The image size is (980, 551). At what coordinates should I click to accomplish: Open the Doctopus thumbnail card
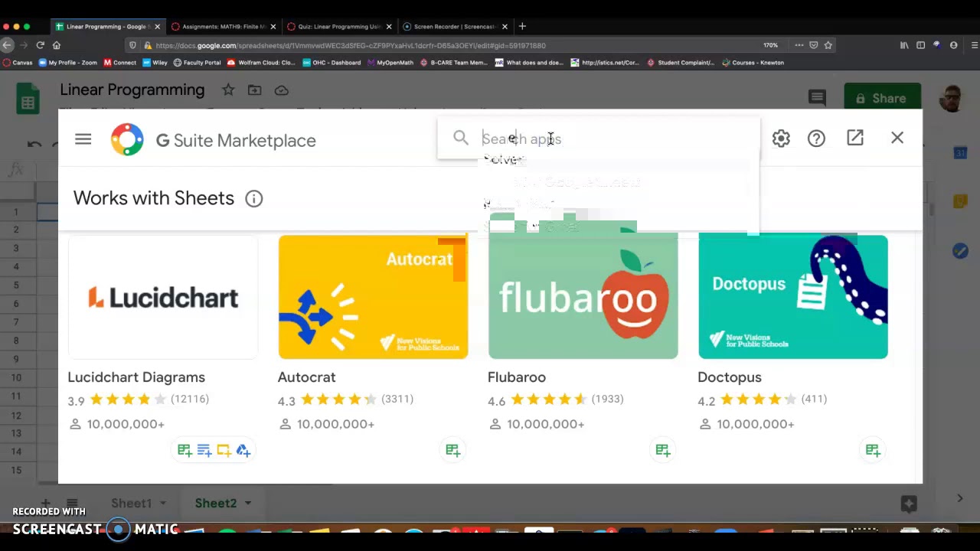click(x=793, y=297)
